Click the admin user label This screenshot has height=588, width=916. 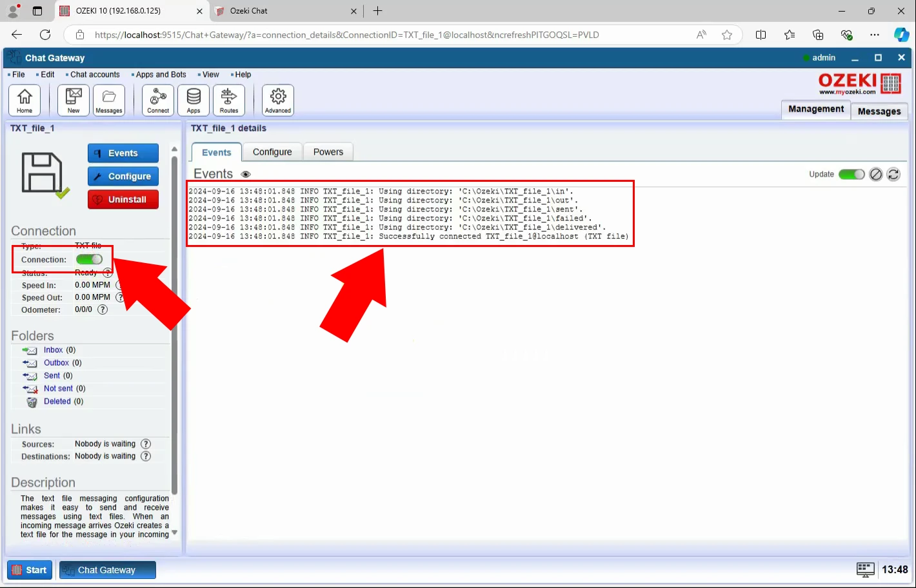(x=824, y=58)
